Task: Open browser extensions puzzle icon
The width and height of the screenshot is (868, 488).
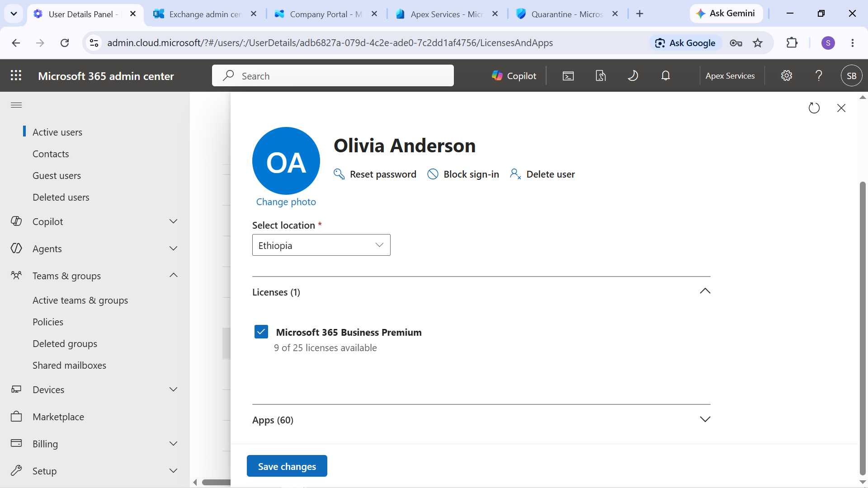Action: 792,43
